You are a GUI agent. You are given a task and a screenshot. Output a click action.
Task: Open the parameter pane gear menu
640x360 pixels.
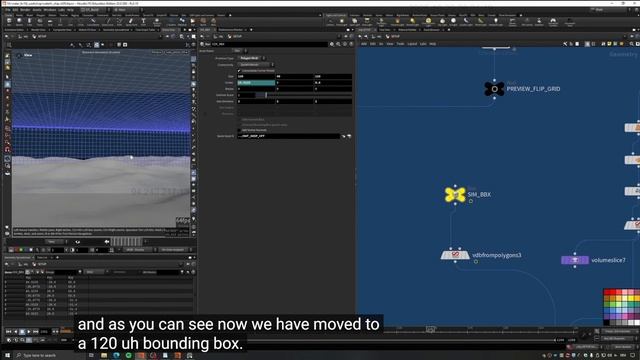(331, 44)
